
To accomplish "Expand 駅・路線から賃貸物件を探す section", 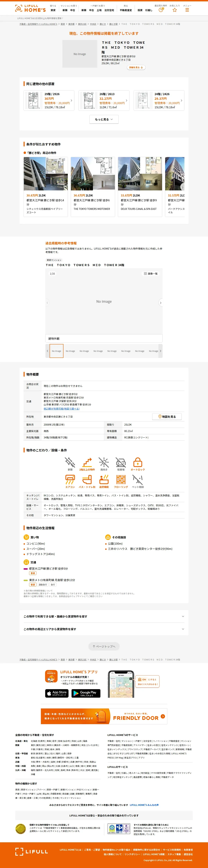I will coord(104,616).
